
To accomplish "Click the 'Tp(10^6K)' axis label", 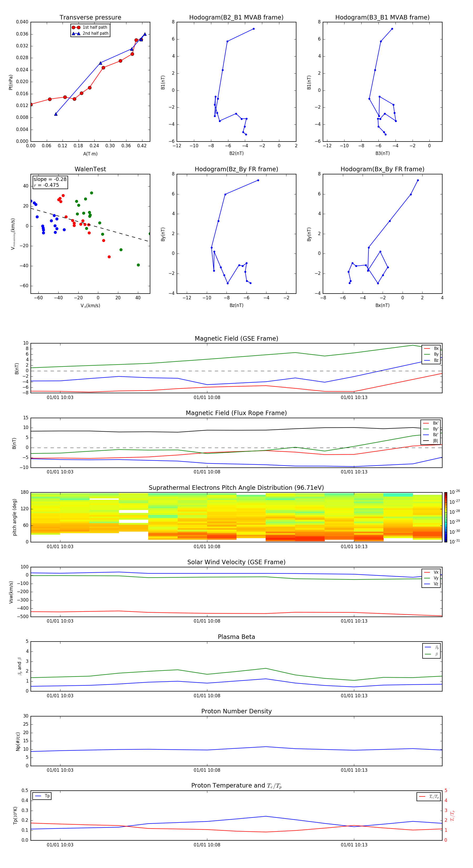I will click(x=15, y=816).
